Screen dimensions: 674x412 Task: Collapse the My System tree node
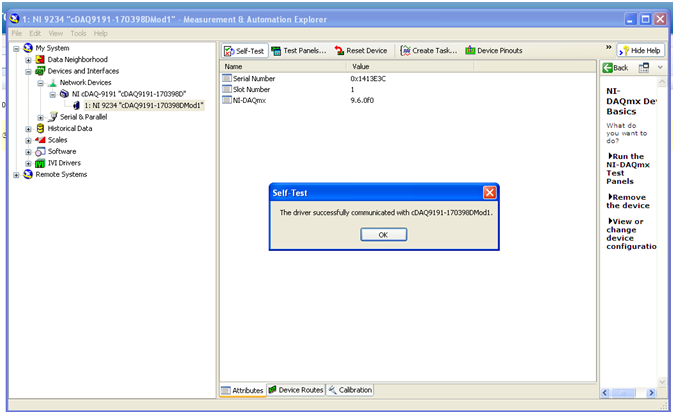[16, 49]
